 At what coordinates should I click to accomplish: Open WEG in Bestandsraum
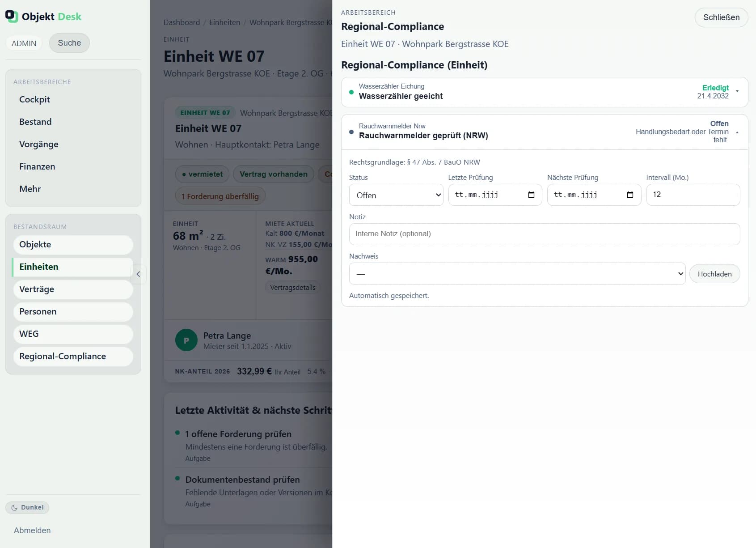73,334
